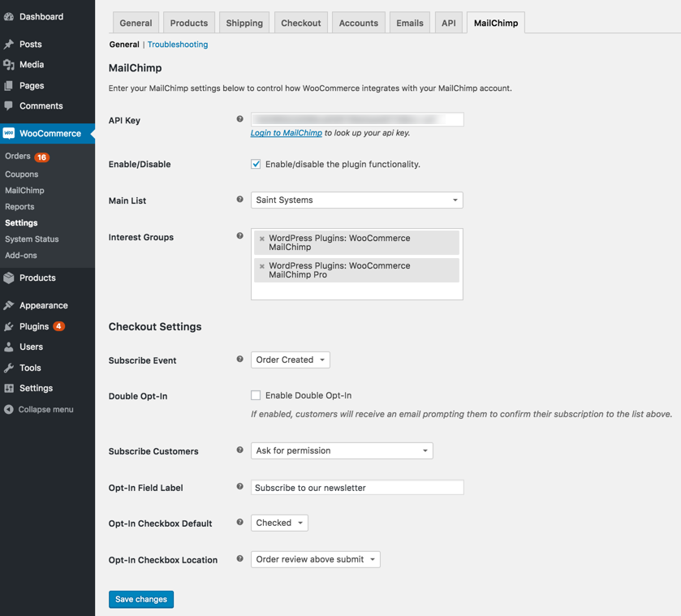Click the Collapse menu arrow icon
681x616 pixels.
(x=9, y=410)
